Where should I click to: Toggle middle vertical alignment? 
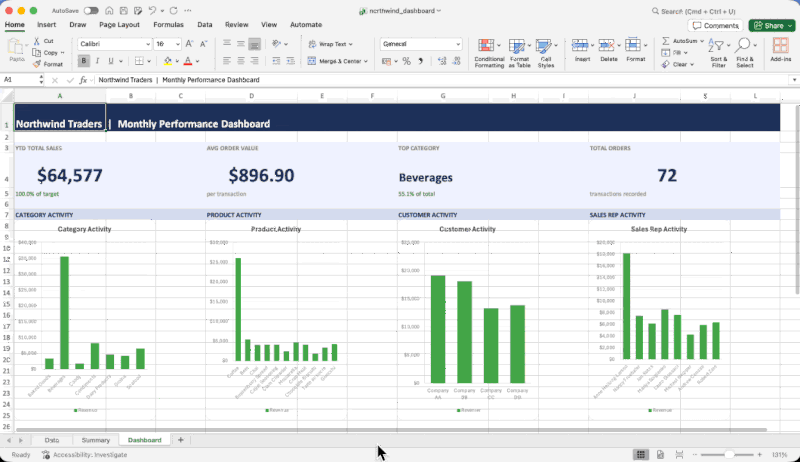pos(241,44)
